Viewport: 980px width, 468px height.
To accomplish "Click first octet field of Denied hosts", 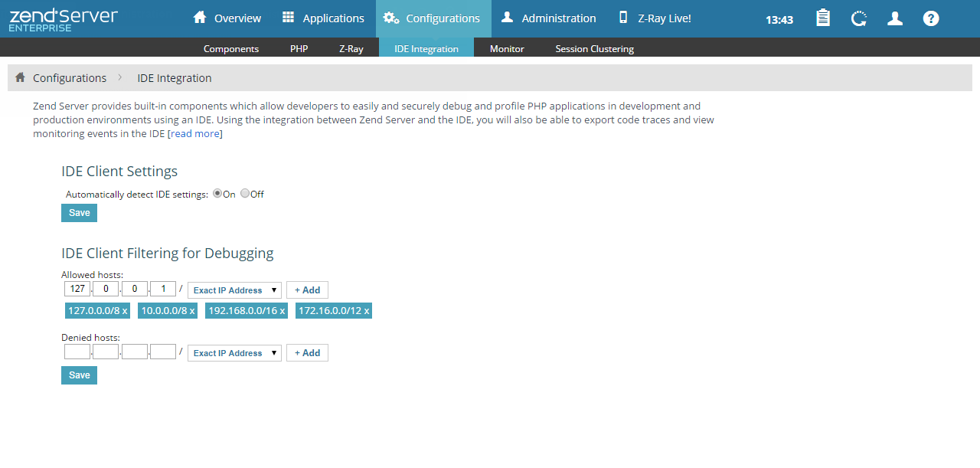I will coord(77,352).
